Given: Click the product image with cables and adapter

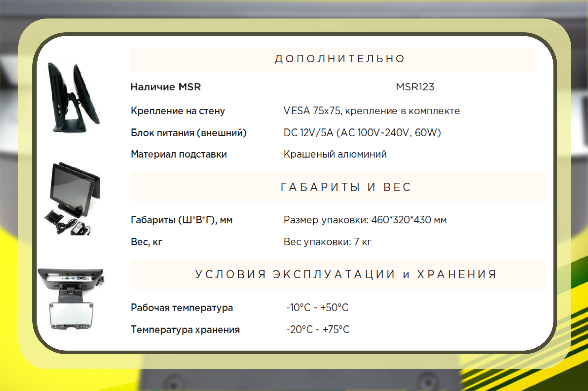Looking at the screenshot, I should (72, 198).
